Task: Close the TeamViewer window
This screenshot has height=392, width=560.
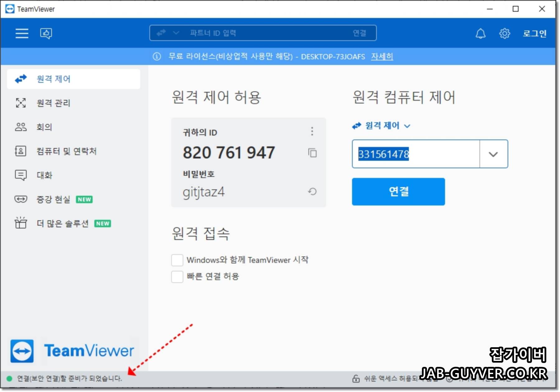Action: [x=542, y=9]
